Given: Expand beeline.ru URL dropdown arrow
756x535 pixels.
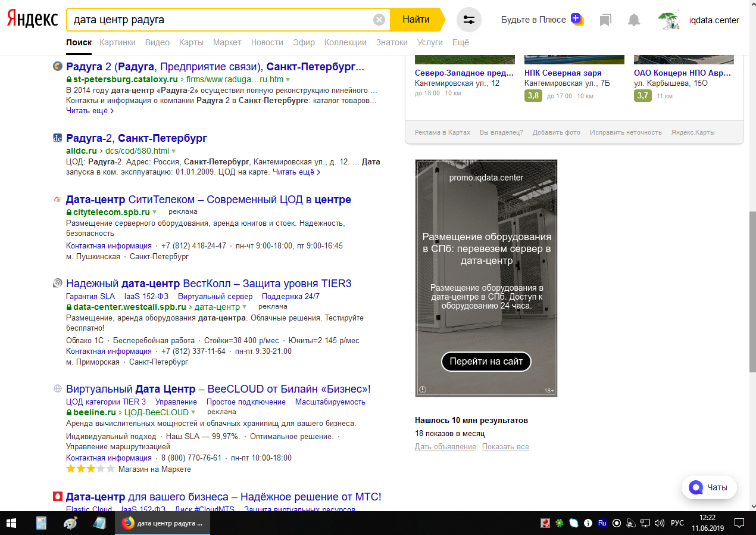Looking at the screenshot, I should (x=193, y=412).
